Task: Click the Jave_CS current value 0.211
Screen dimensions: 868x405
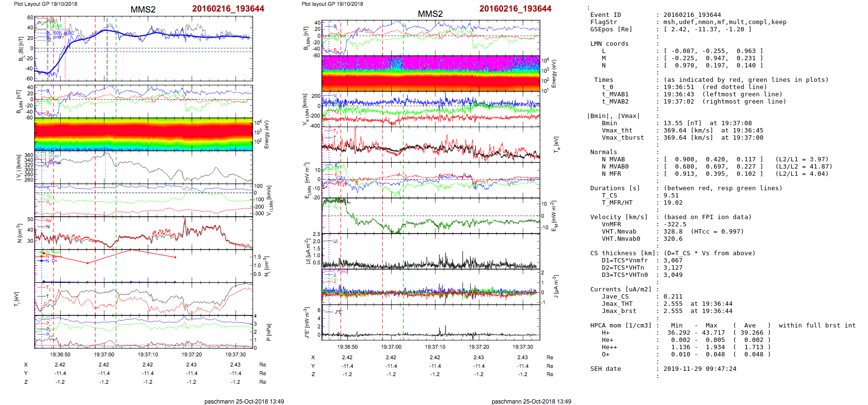Action: point(673,297)
